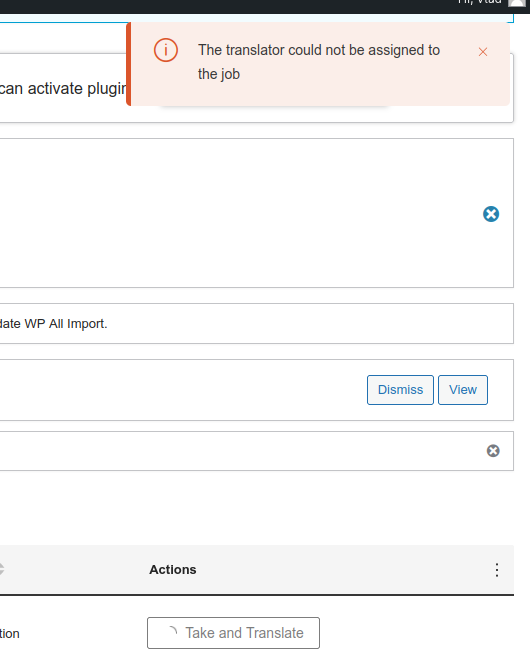Screen dimensions: 530x669
Task: Click the loading spinner inside Take and Translate
Action: point(172,632)
